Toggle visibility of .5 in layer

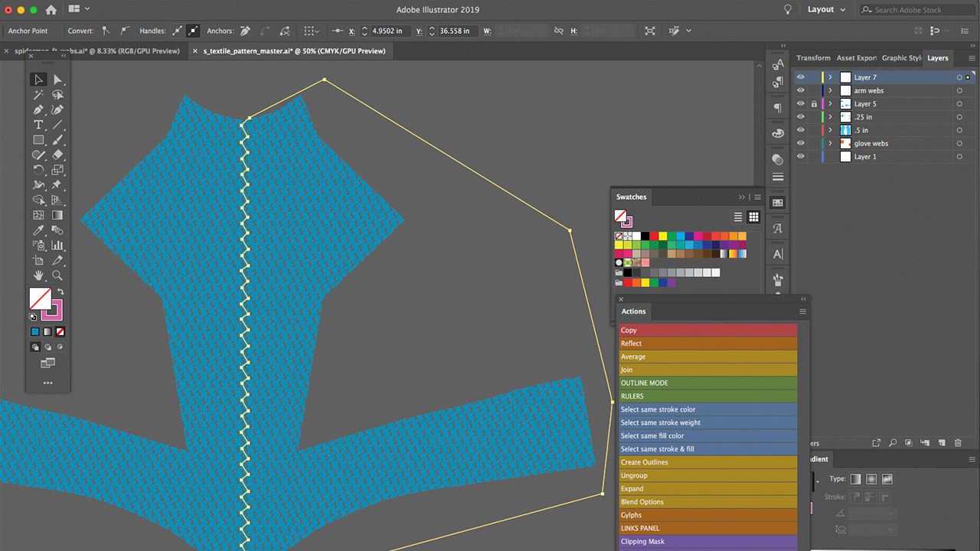coord(801,130)
